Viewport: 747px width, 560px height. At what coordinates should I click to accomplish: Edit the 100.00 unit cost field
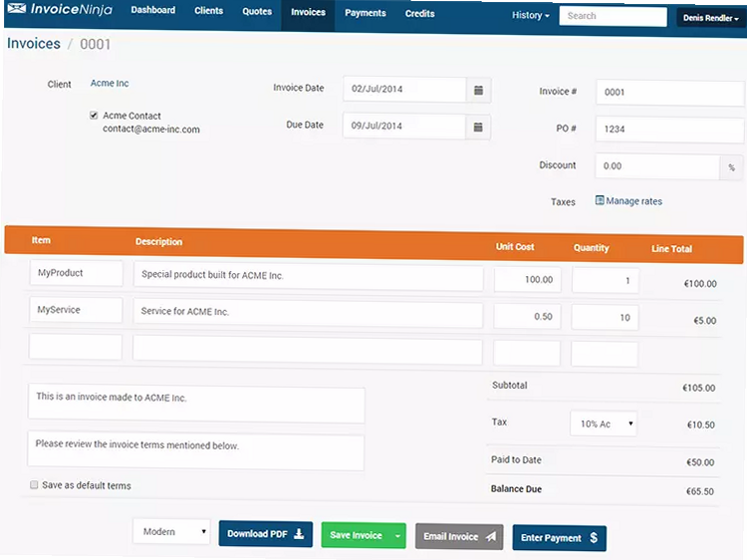coord(527,280)
